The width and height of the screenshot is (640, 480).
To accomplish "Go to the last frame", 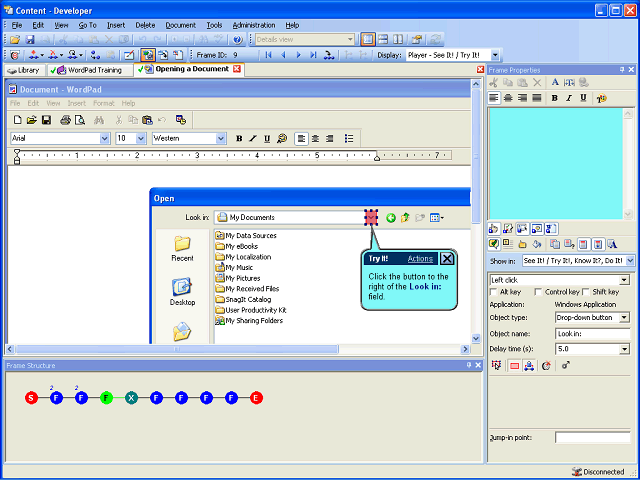I will [x=313, y=55].
